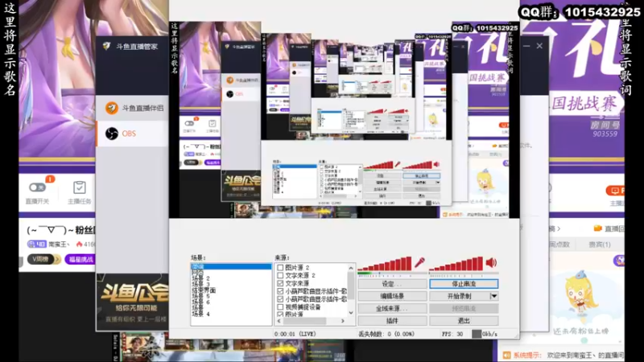Viewport: 644px width, 362px height.
Task: Click the 设定... settings button
Action: click(x=392, y=284)
